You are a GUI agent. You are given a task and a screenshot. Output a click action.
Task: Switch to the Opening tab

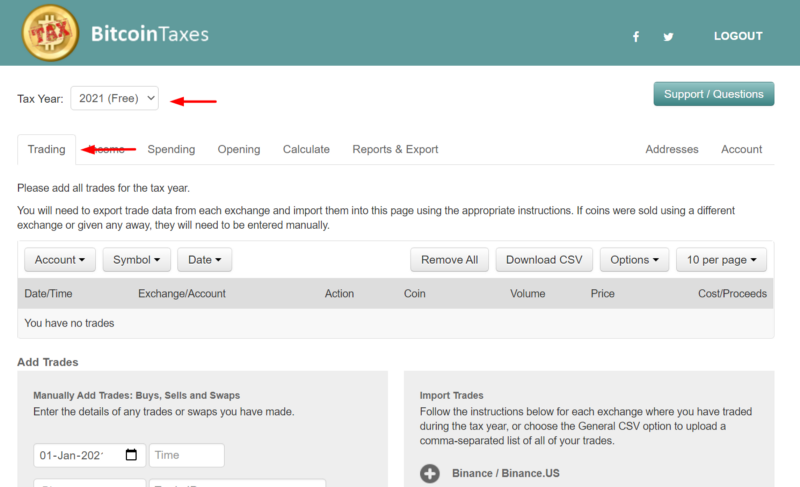tap(239, 149)
